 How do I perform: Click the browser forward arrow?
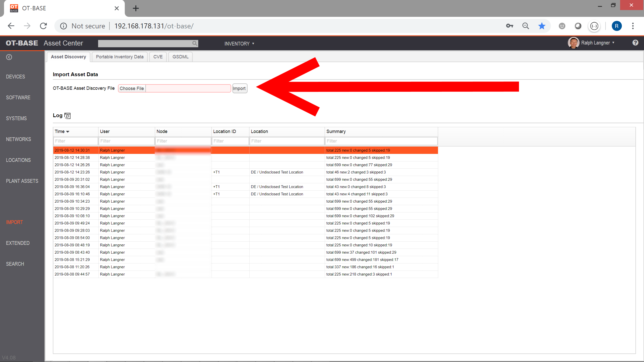[x=27, y=26]
